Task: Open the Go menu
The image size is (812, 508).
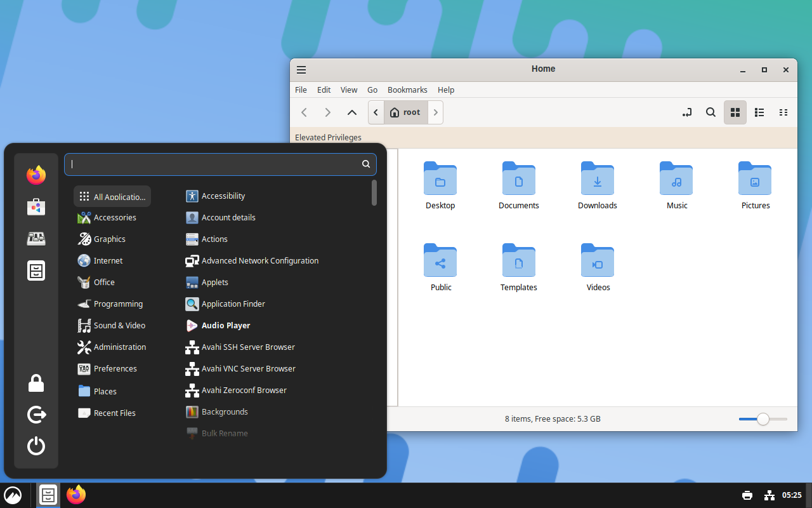Action: tap(372, 90)
